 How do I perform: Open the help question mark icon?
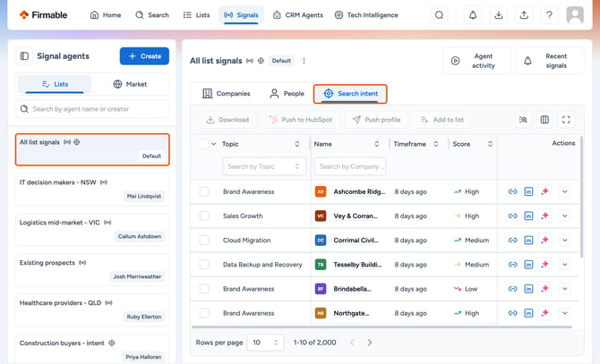tap(549, 15)
